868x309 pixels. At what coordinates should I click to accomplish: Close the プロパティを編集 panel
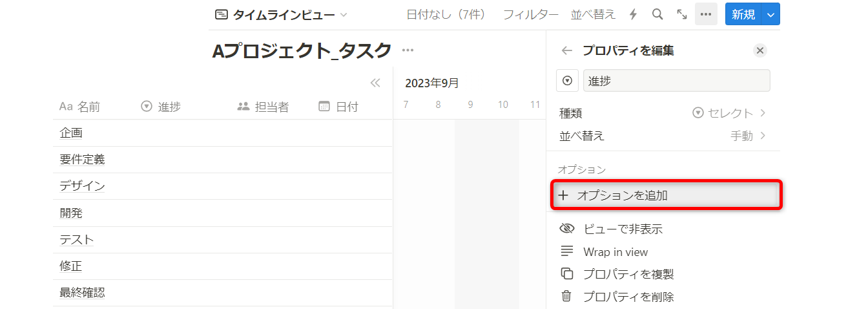tap(760, 50)
